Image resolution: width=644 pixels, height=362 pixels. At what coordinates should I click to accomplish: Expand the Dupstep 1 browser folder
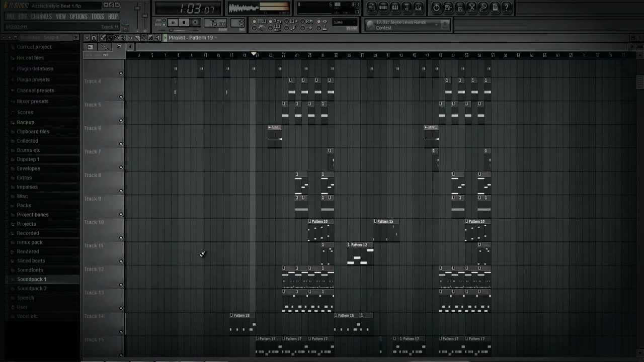(x=28, y=159)
